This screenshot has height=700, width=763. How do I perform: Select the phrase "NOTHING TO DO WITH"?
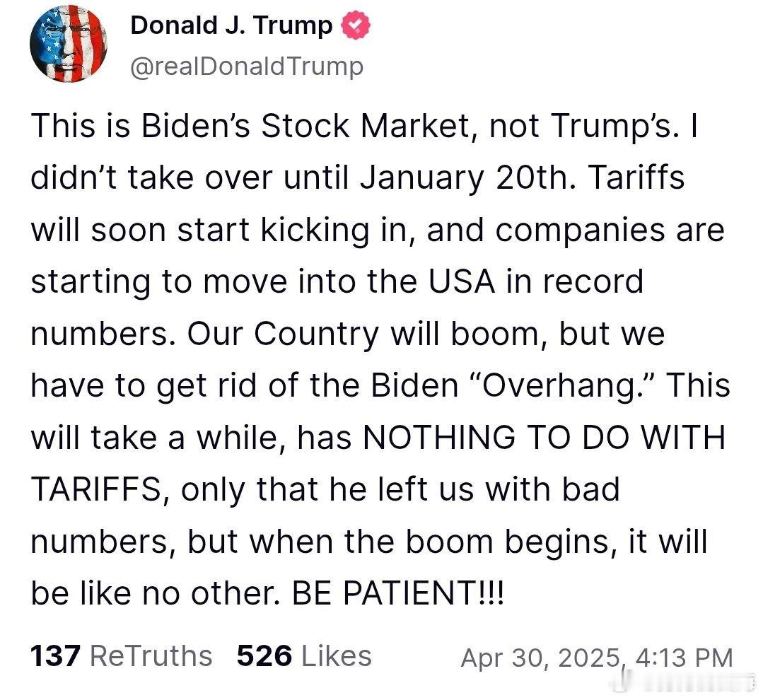pos(544,437)
